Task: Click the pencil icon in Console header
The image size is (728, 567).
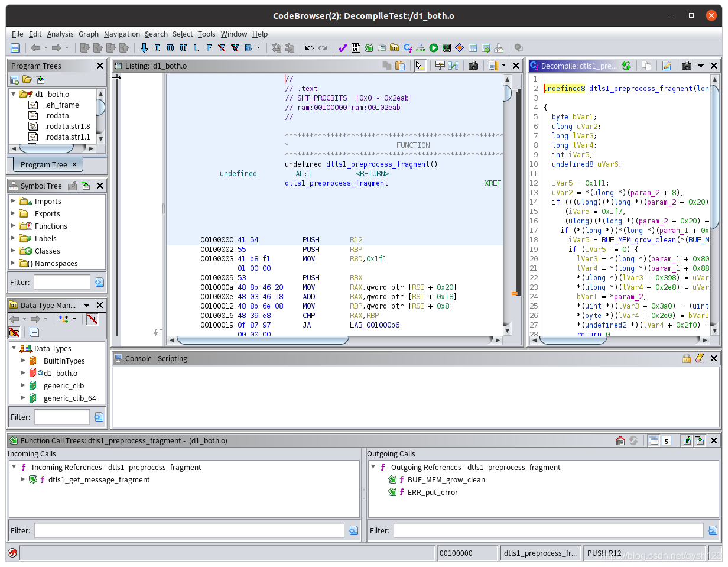Action: tap(700, 358)
